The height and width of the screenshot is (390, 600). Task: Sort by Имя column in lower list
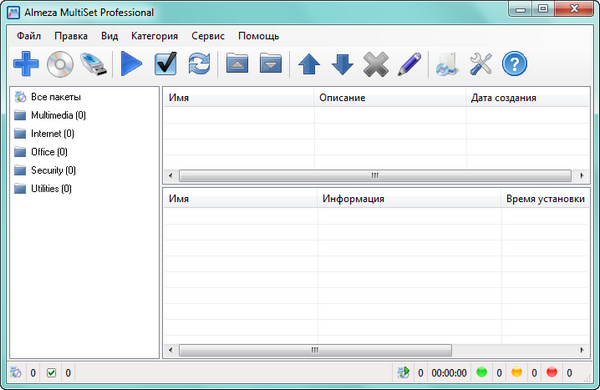(x=240, y=199)
